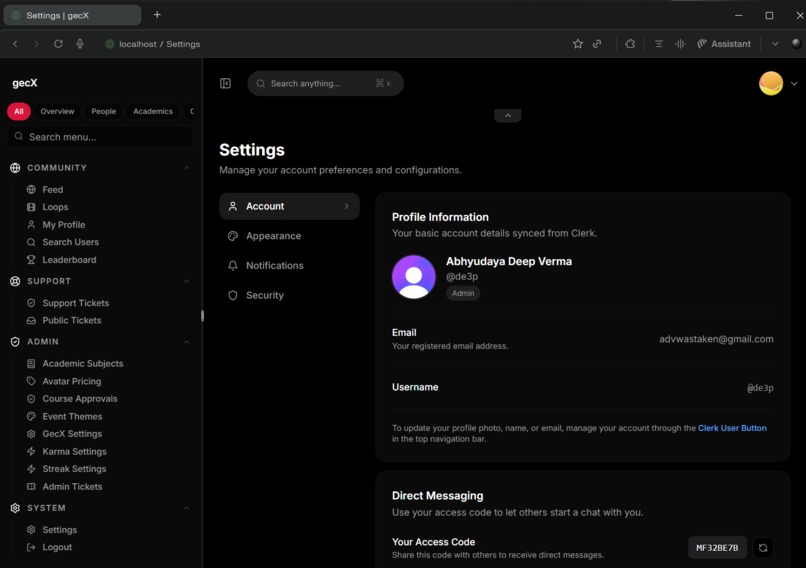This screenshot has height=568, width=806.
Task: Open Public Tickets
Action: [x=71, y=321]
